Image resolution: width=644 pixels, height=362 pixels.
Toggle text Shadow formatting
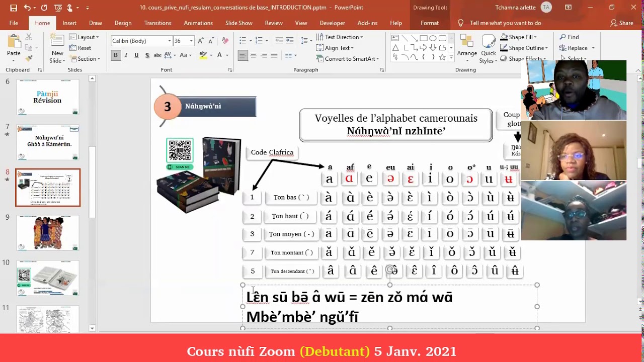click(147, 55)
